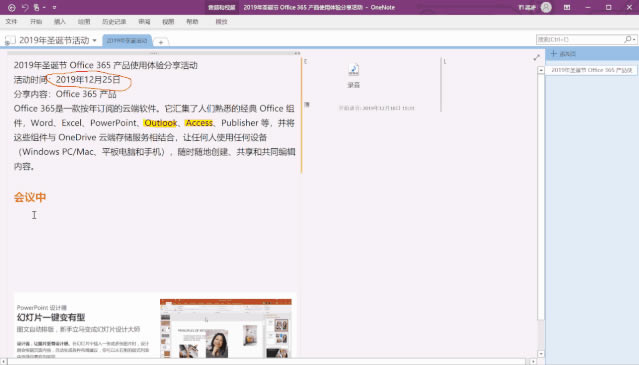
Task: Click the note container top handle
Action: [x=153, y=53]
